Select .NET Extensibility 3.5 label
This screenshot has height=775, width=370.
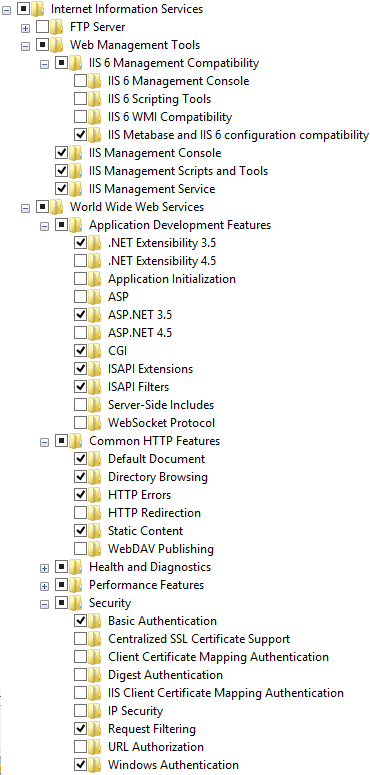pos(162,243)
